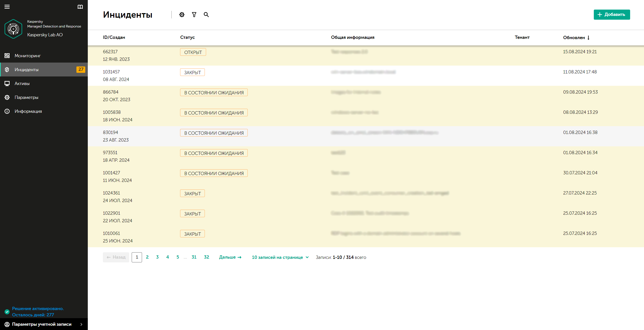Click the hamburger menu icon
This screenshot has height=330, width=644.
tap(7, 7)
